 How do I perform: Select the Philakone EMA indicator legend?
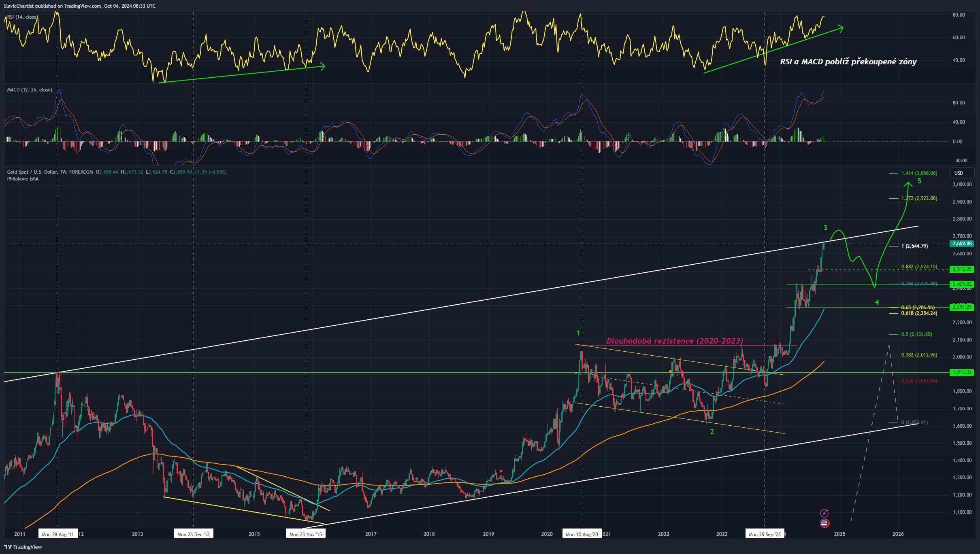[x=23, y=179]
